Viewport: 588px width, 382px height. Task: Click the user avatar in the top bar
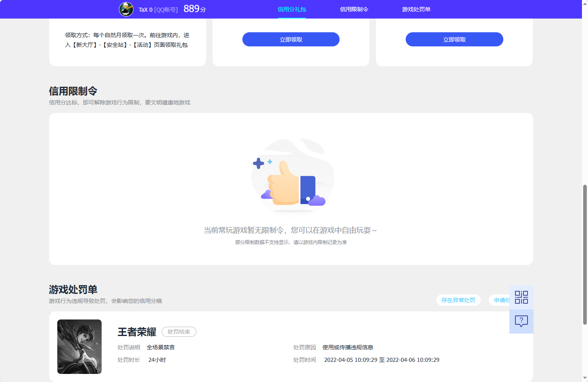point(126,9)
